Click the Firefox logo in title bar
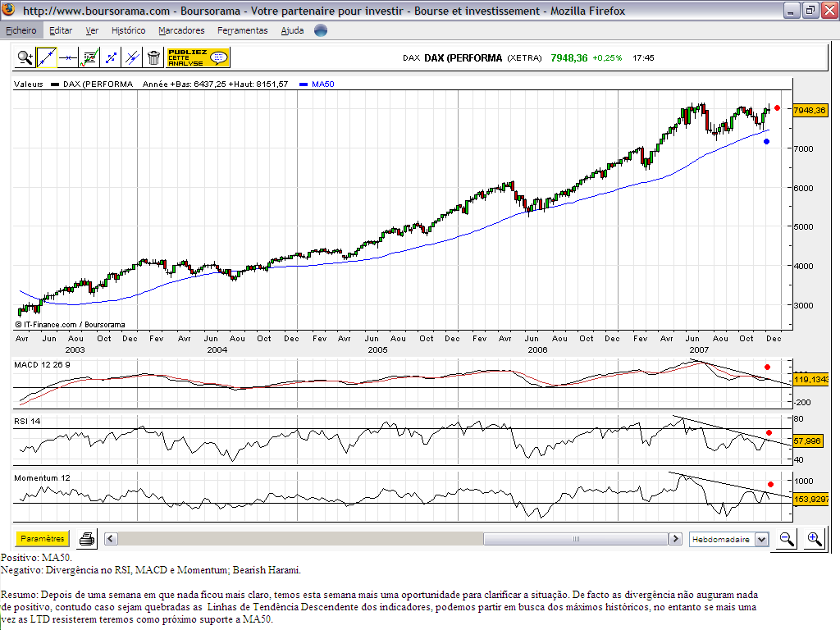Image resolution: width=840 pixels, height=630 pixels. click(x=9, y=10)
